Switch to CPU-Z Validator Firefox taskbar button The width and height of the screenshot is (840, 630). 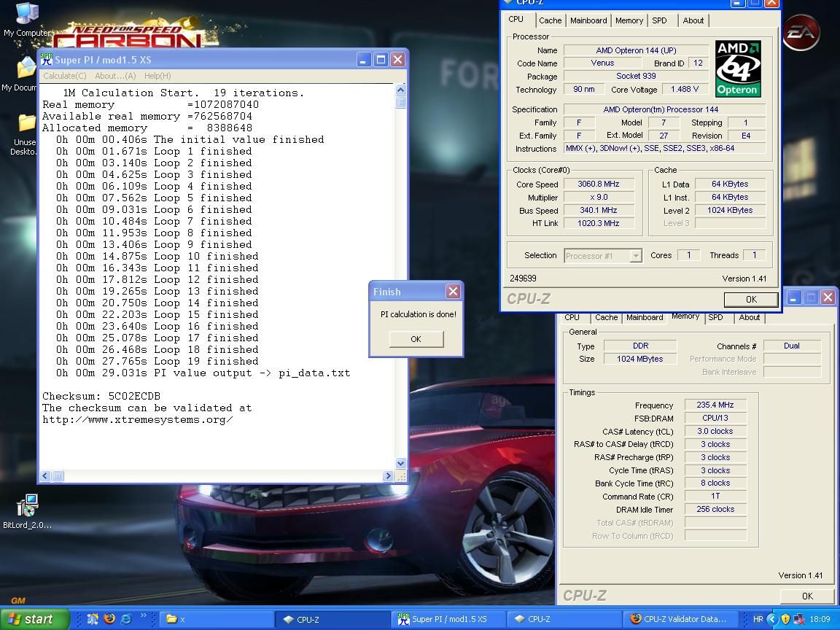point(680,619)
